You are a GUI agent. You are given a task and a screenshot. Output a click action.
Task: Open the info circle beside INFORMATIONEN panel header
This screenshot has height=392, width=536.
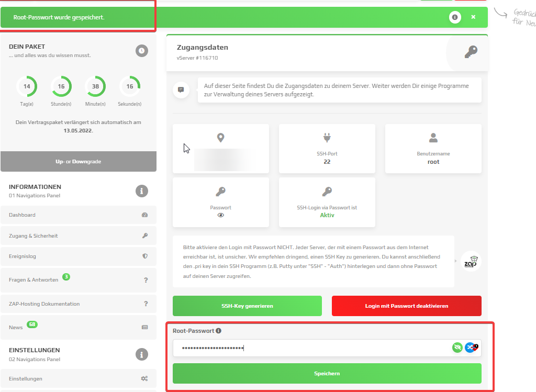(x=141, y=191)
